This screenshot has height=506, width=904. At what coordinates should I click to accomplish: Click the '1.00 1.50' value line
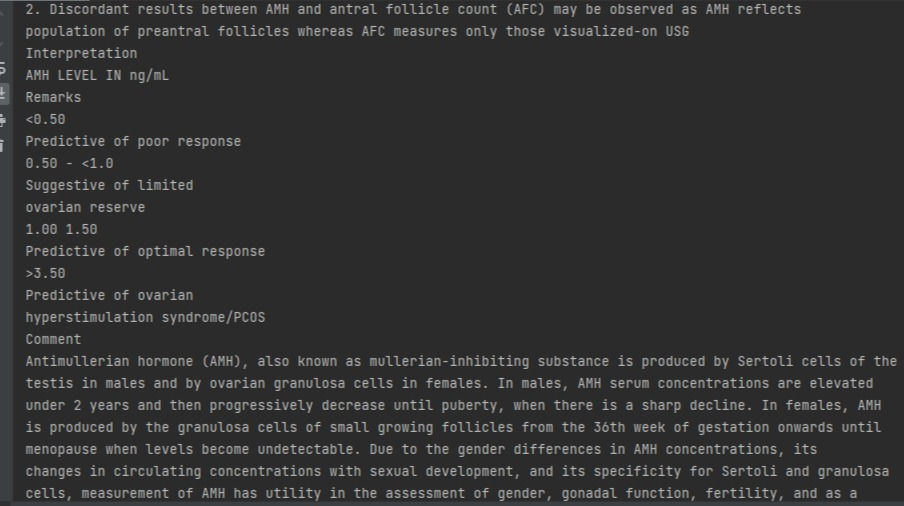(61, 229)
